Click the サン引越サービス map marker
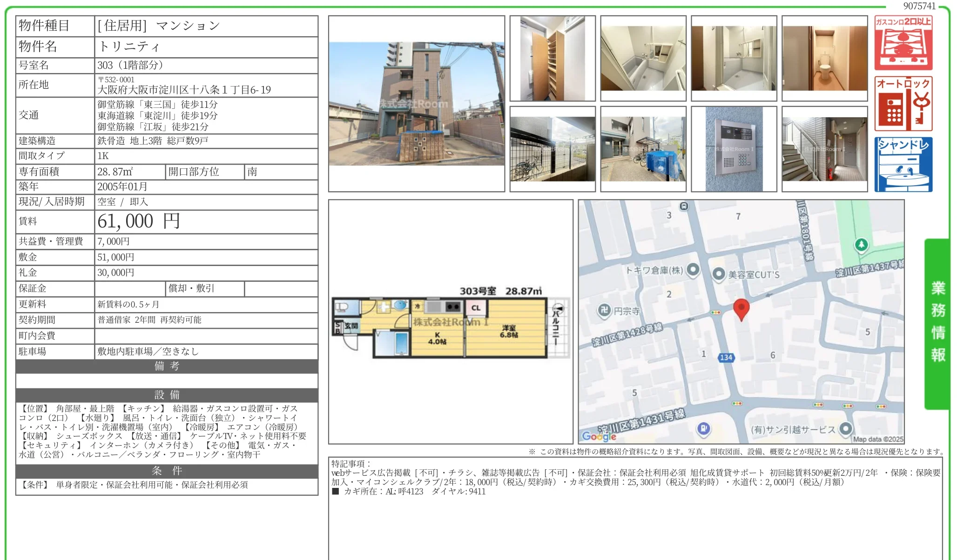 (845, 428)
